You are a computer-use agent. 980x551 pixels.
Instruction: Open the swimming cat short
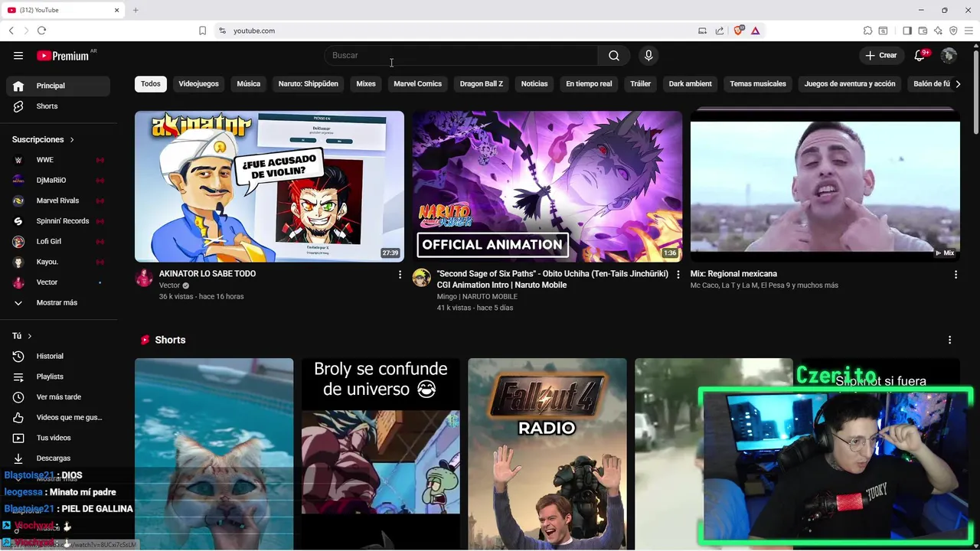214,454
